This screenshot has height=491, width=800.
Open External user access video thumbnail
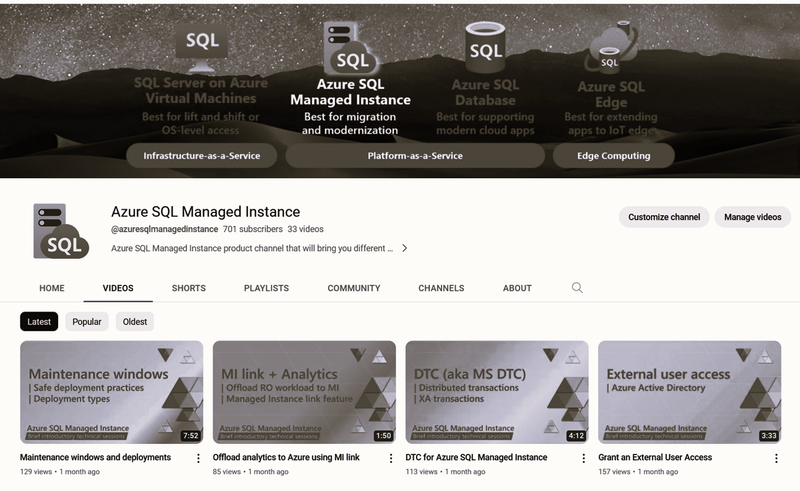coord(689,392)
